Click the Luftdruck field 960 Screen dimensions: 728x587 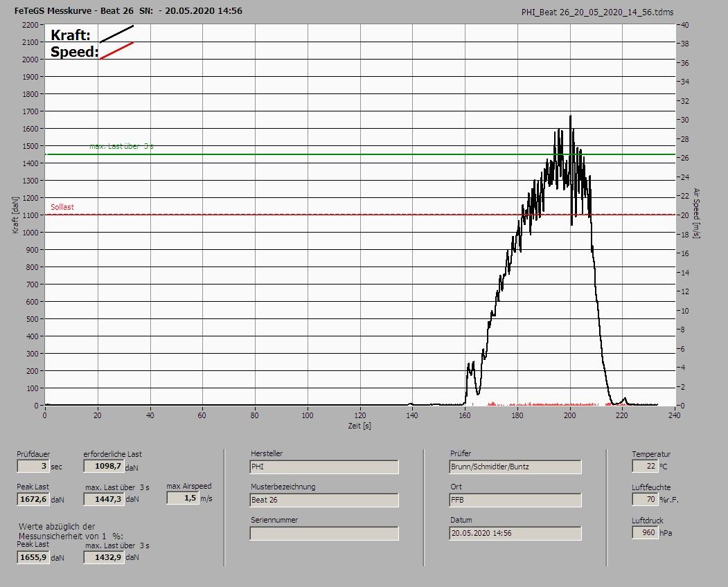tap(645, 532)
